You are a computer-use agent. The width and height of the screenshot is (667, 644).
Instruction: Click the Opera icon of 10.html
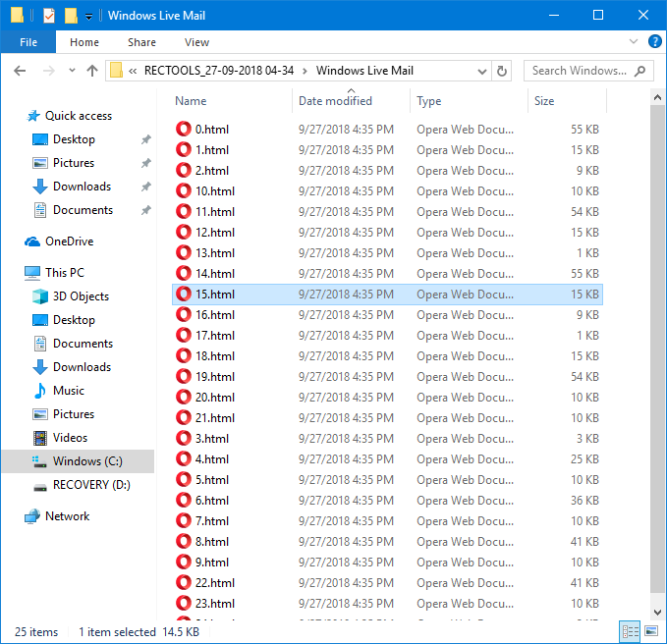184,190
